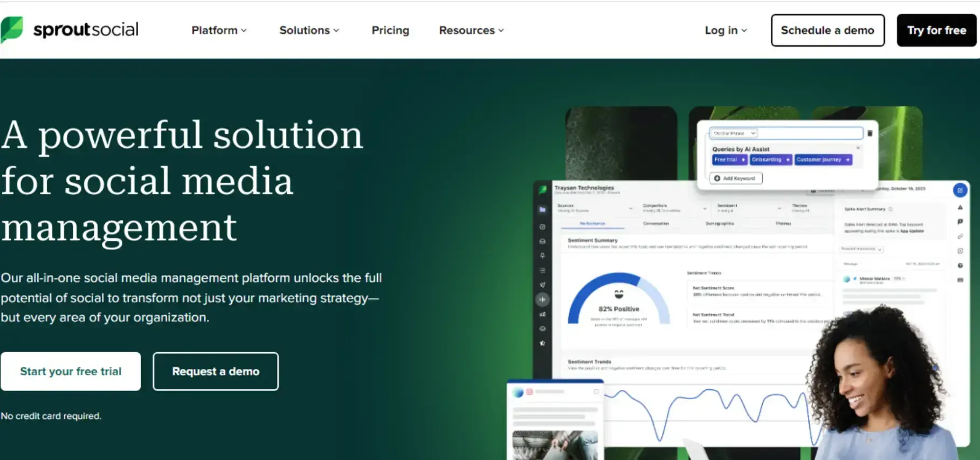Add the Onboarding query chip
980x460 pixels.
[x=770, y=160]
